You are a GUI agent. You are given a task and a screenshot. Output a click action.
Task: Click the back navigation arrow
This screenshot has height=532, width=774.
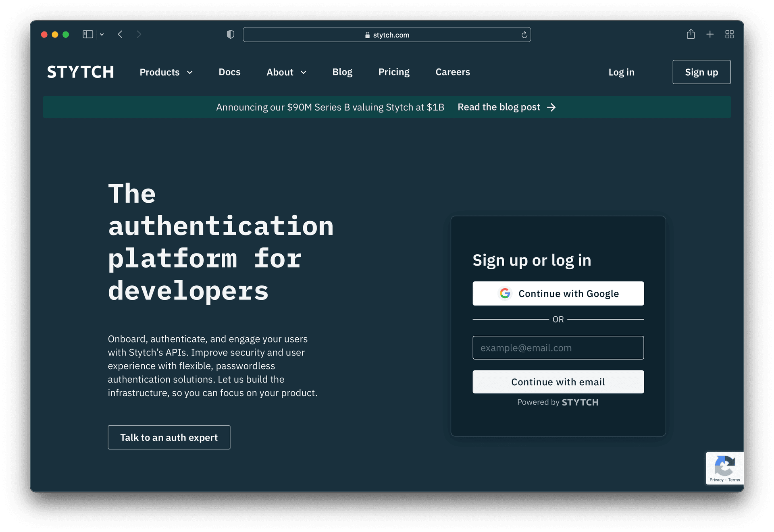(120, 34)
